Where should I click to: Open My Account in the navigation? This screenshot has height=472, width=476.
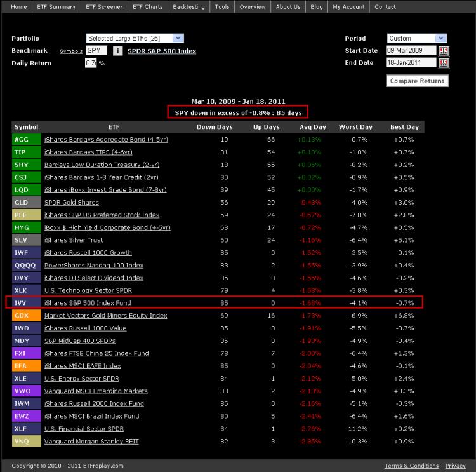(348, 7)
